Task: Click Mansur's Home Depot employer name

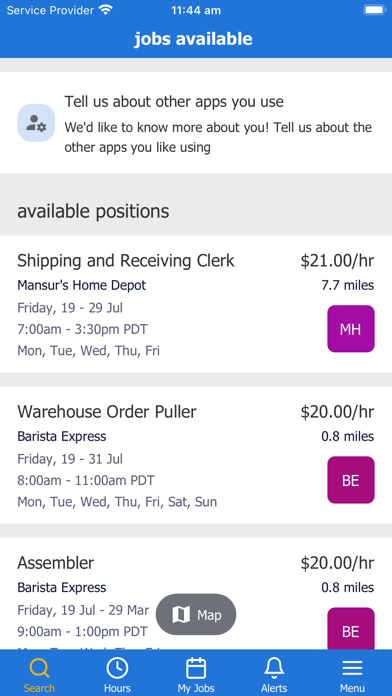Action: click(82, 285)
